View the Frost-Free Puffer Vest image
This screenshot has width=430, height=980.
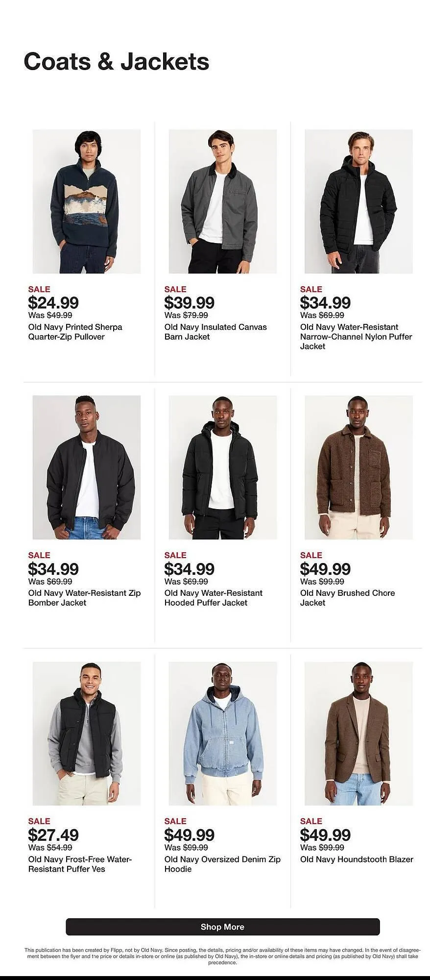87,734
